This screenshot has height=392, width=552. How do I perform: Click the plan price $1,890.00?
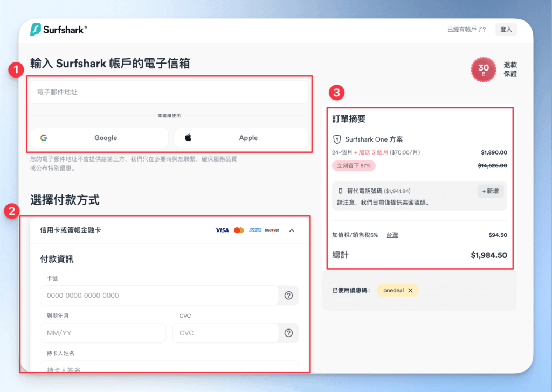494,152
